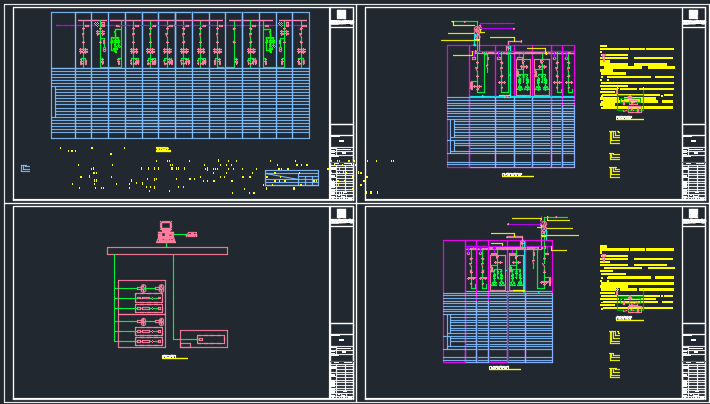Select the third yellow legend symbol in the top-right sheet

pyautogui.click(x=614, y=172)
